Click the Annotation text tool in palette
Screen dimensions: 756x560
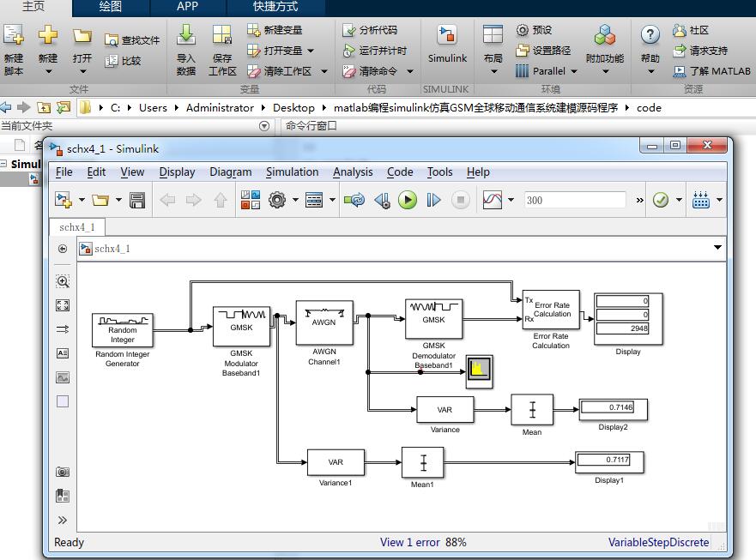(x=63, y=353)
